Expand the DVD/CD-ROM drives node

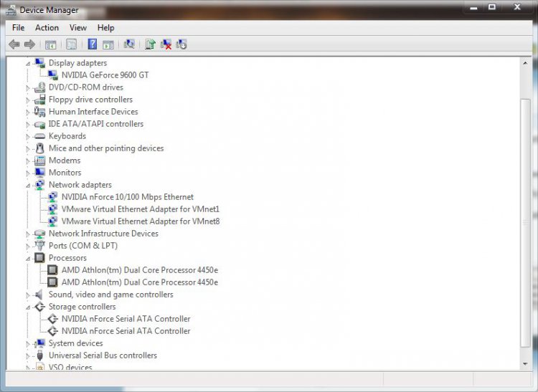[x=28, y=88]
